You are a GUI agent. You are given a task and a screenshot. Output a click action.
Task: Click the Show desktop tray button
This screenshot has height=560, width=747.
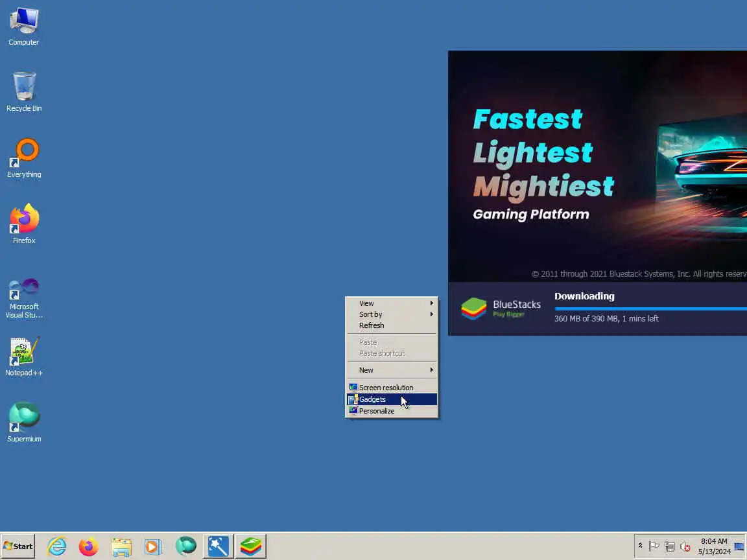coord(739,546)
